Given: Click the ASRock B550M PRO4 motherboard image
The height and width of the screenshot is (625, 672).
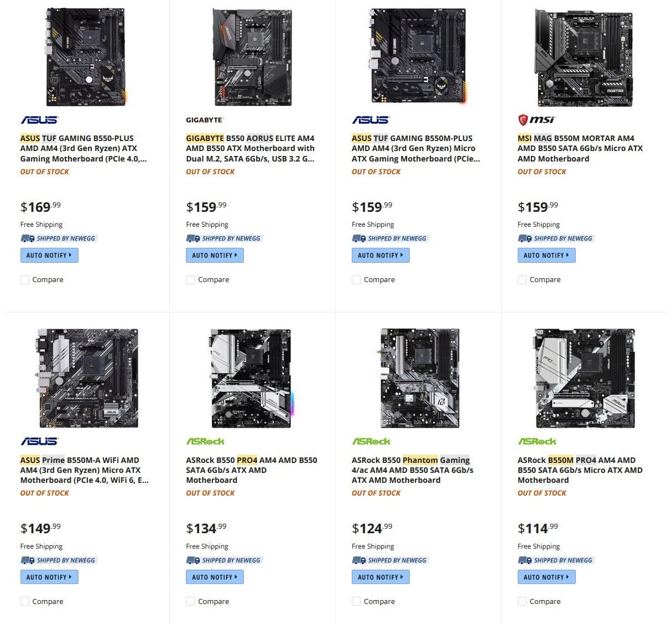Looking at the screenshot, I should pyautogui.click(x=584, y=378).
